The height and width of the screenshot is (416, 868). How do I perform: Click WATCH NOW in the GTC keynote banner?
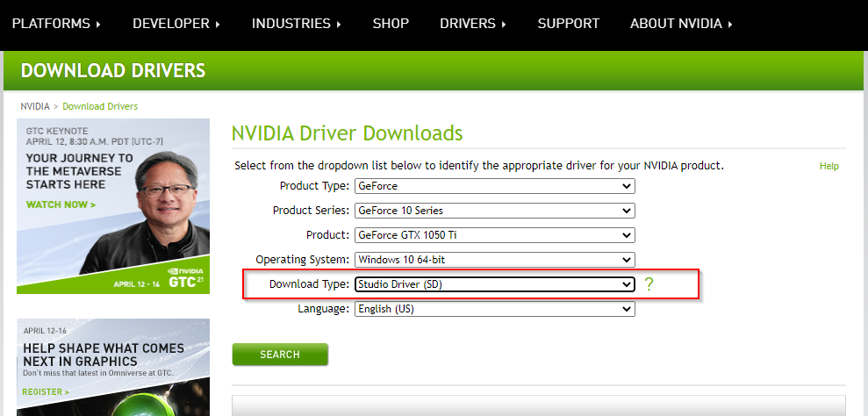[x=61, y=204]
